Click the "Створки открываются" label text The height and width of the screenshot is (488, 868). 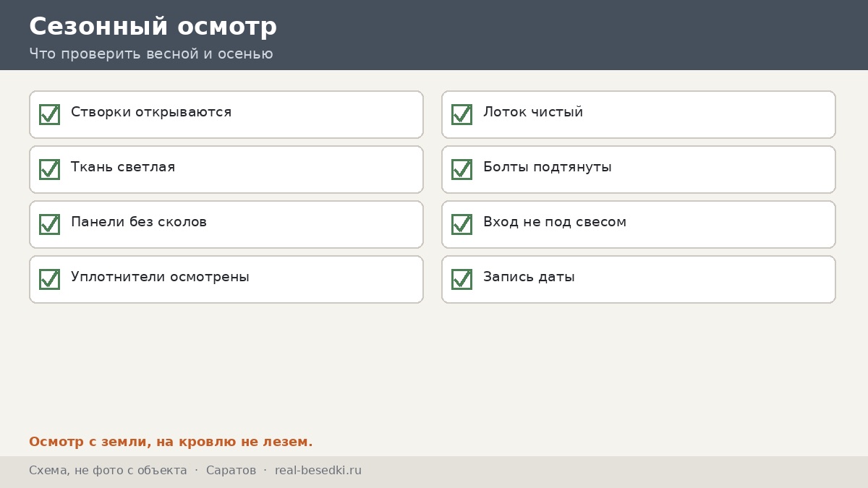click(151, 112)
